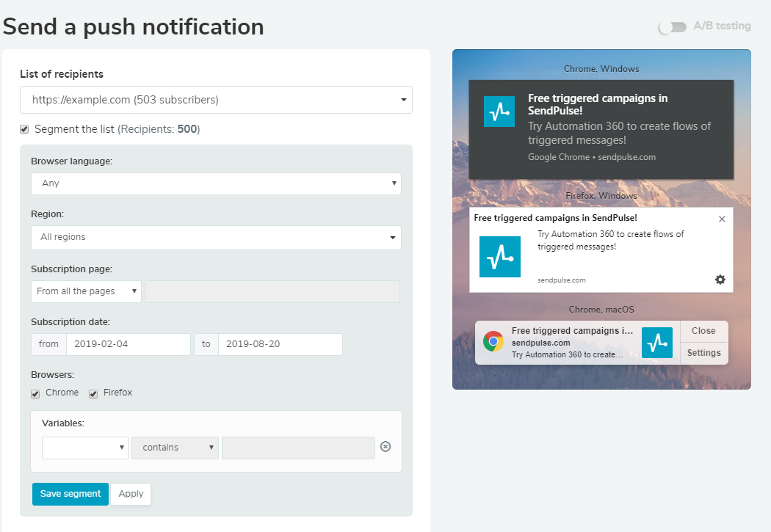
Task: Remove the variable condition row
Action: point(385,447)
